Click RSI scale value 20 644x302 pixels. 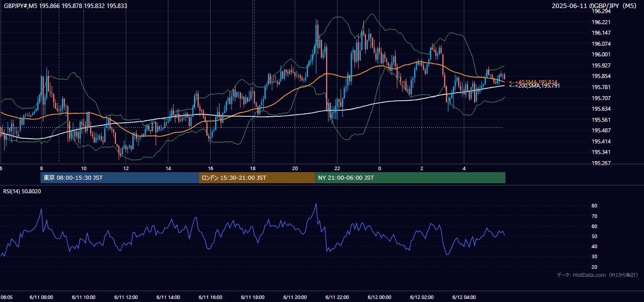click(594, 267)
